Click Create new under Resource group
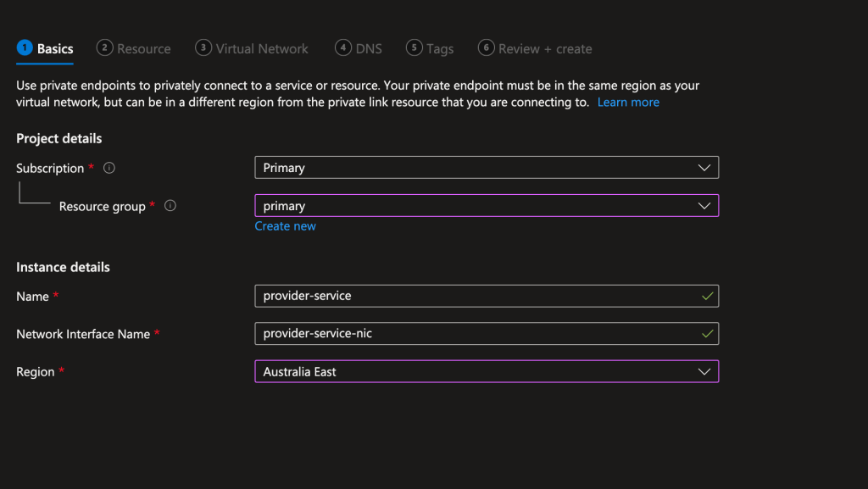Image resolution: width=868 pixels, height=489 pixels. (x=285, y=226)
